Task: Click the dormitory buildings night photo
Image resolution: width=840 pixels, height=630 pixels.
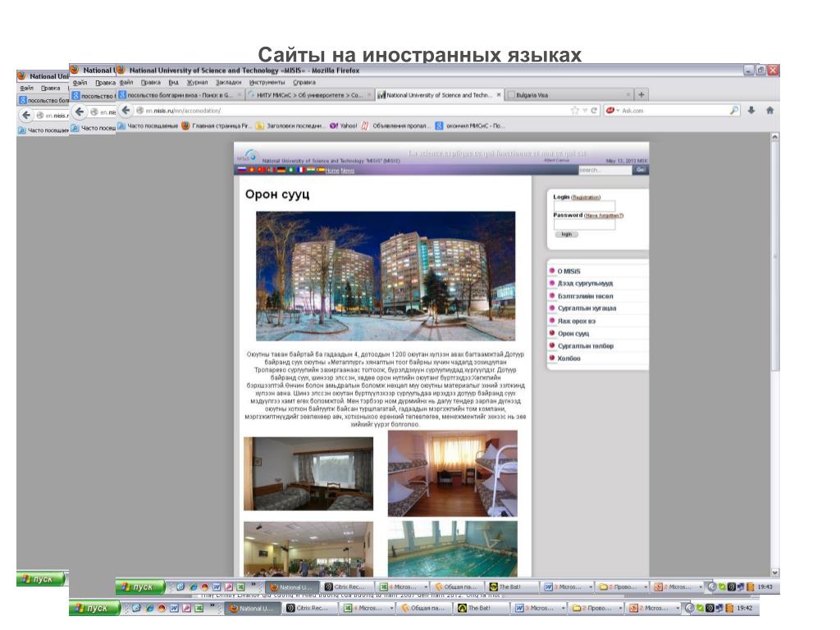Action: (x=386, y=276)
